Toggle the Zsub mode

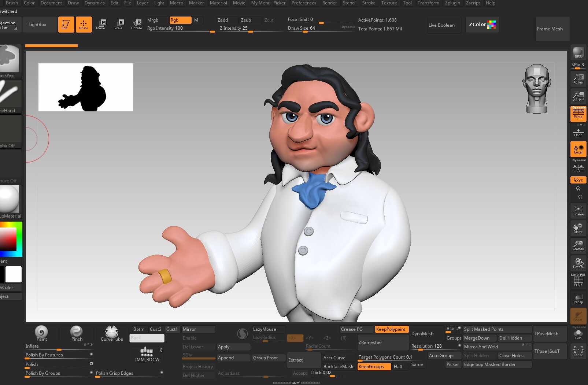click(251, 20)
